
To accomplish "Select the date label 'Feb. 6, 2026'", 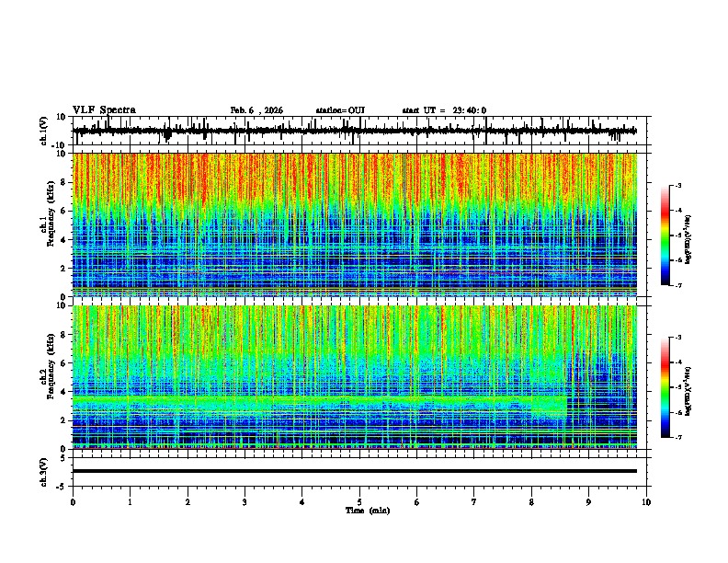I will tap(256, 110).
